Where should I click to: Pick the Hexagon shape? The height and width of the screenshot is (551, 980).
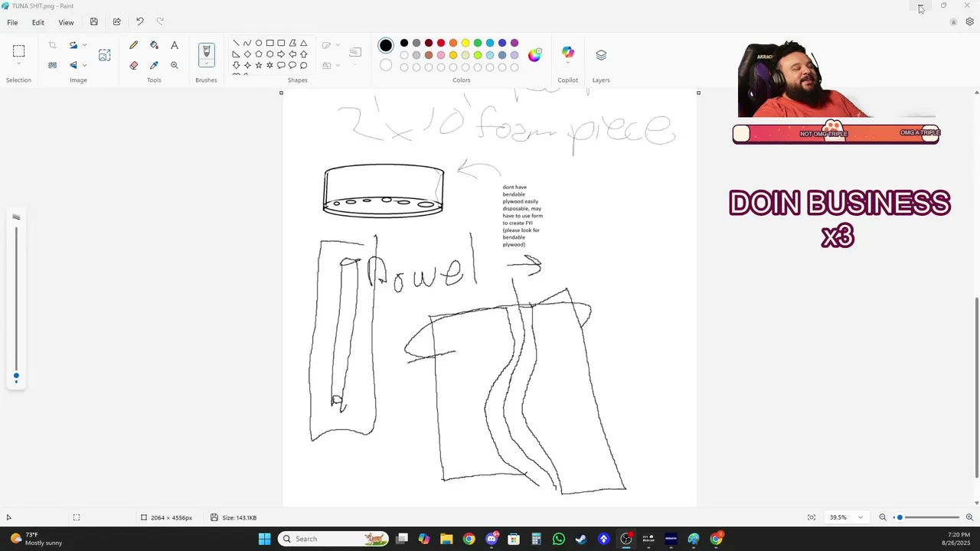tap(269, 54)
